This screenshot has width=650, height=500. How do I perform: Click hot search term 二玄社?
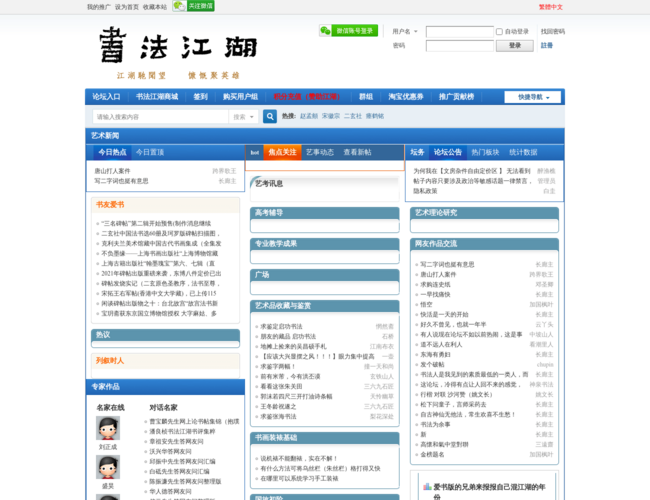pos(353,117)
